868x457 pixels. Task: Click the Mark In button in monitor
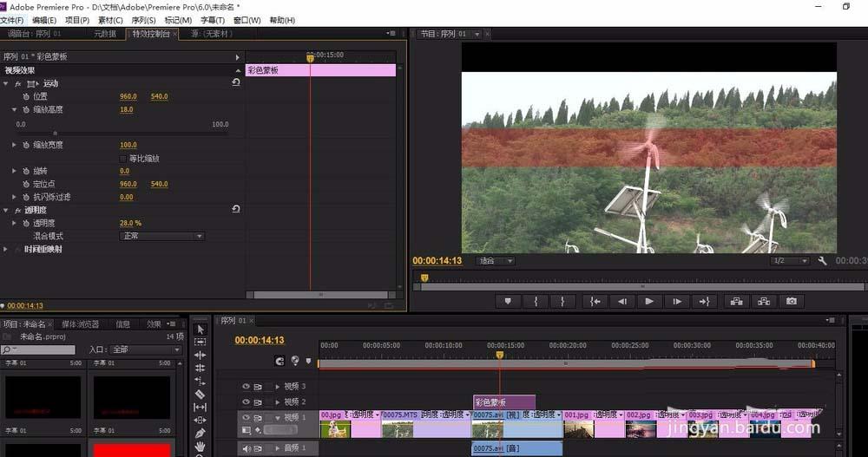pyautogui.click(x=536, y=302)
